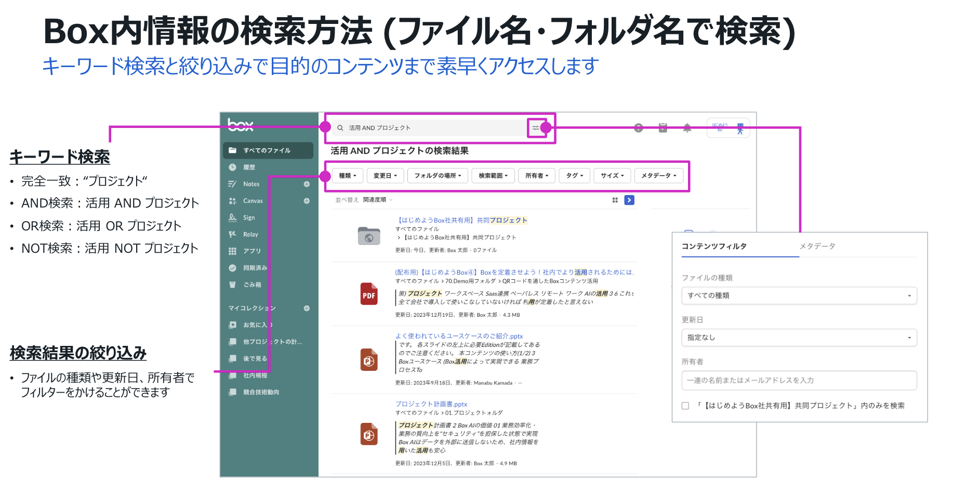The width and height of the screenshot is (980, 491).
Task: Open the Relay flag icon in sidebar
Action: [232, 235]
